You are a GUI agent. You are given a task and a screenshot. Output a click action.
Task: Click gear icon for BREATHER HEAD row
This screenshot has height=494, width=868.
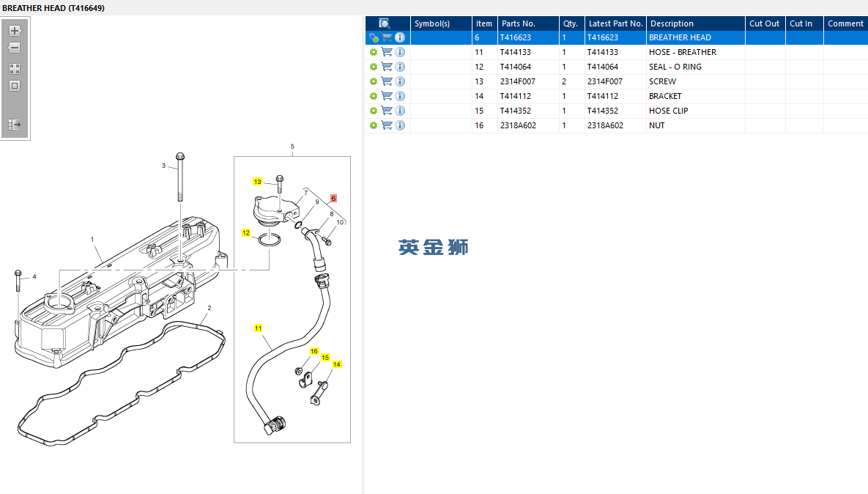pyautogui.click(x=374, y=37)
